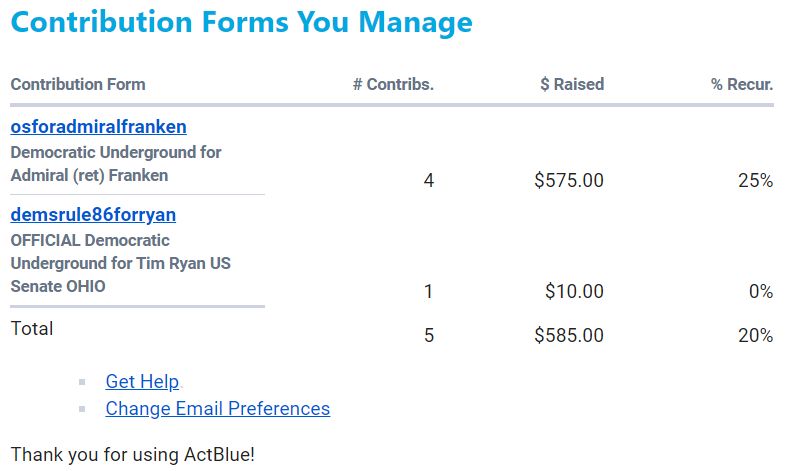Click the 20% total recurring value
This screenshot has width=788, height=471.
pos(755,335)
